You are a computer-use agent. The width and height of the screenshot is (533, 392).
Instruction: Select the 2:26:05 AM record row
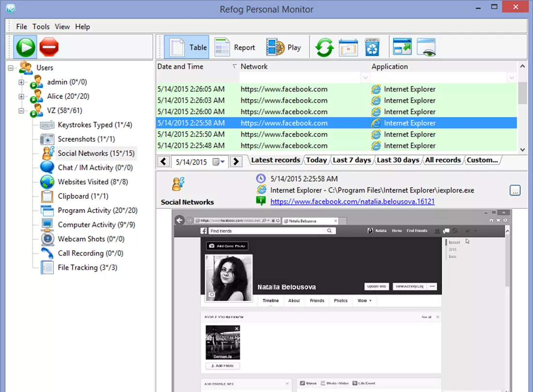coord(337,89)
